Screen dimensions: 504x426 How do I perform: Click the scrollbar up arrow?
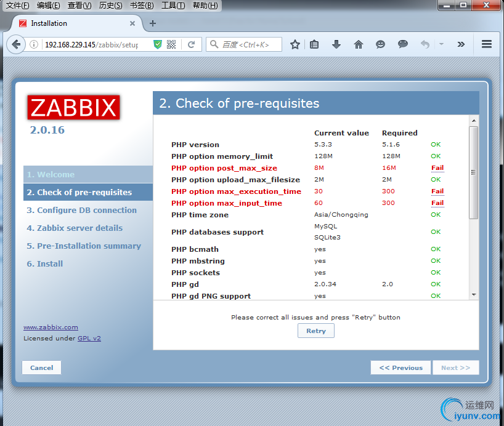point(473,121)
